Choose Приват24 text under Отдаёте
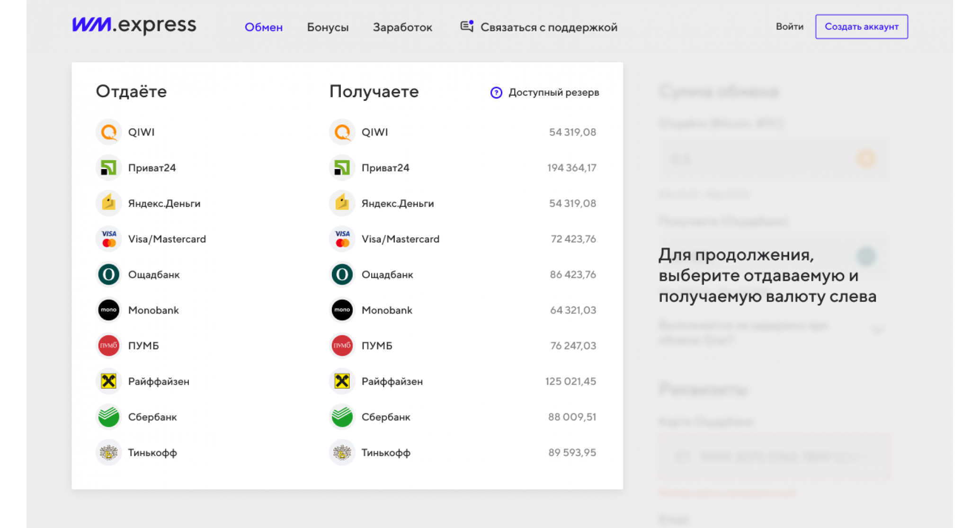Image resolution: width=980 pixels, height=528 pixels. coord(152,168)
